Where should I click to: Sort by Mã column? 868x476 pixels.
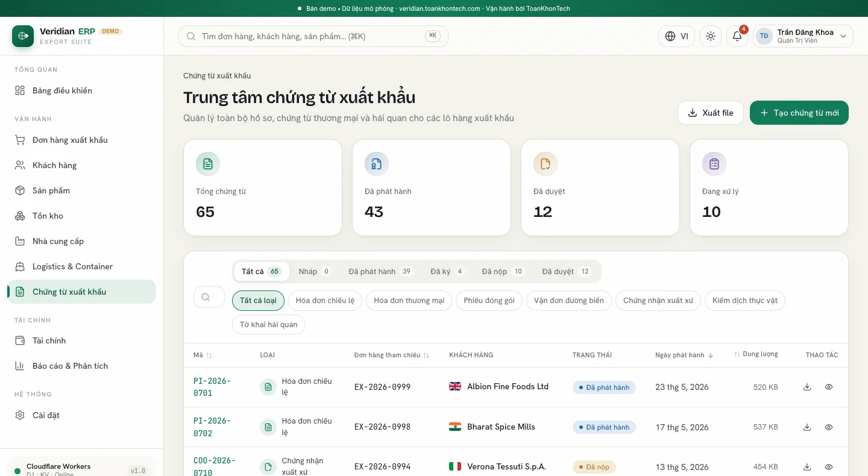203,355
